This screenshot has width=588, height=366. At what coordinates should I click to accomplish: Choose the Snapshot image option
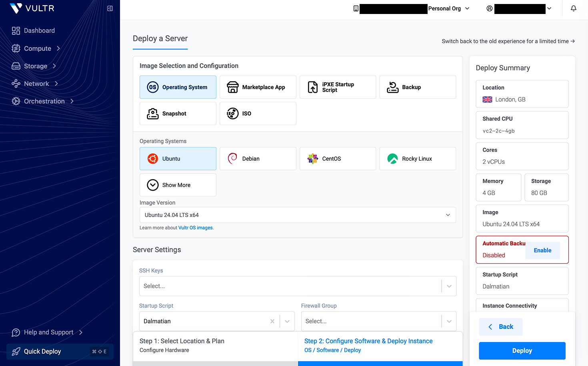178,113
